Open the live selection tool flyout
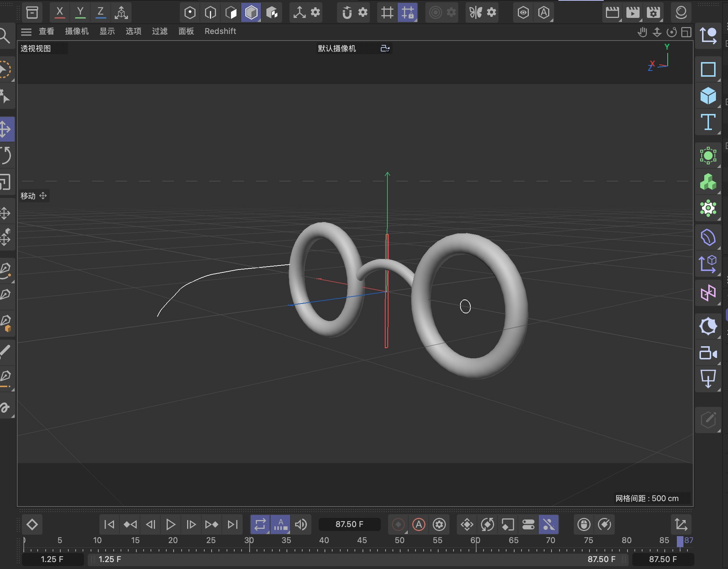The height and width of the screenshot is (569, 728). 5,70
